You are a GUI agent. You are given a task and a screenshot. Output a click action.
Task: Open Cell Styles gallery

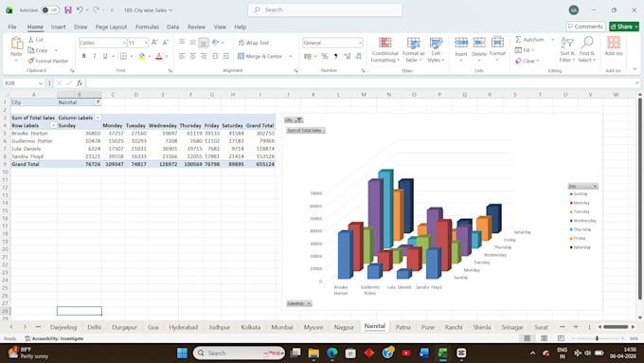pos(436,49)
